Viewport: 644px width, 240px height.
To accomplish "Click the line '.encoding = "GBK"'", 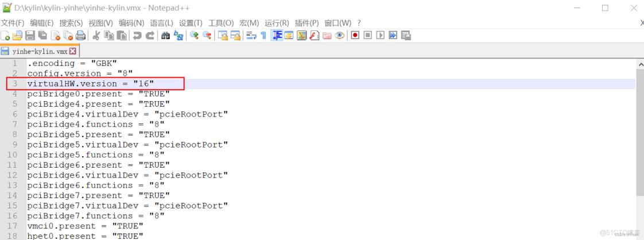I will coord(72,63).
